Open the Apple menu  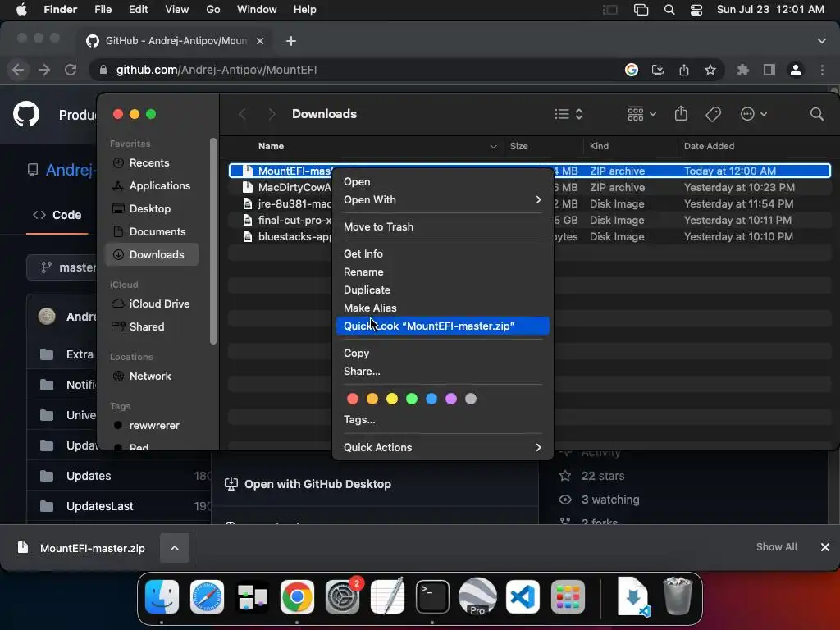[x=21, y=10]
